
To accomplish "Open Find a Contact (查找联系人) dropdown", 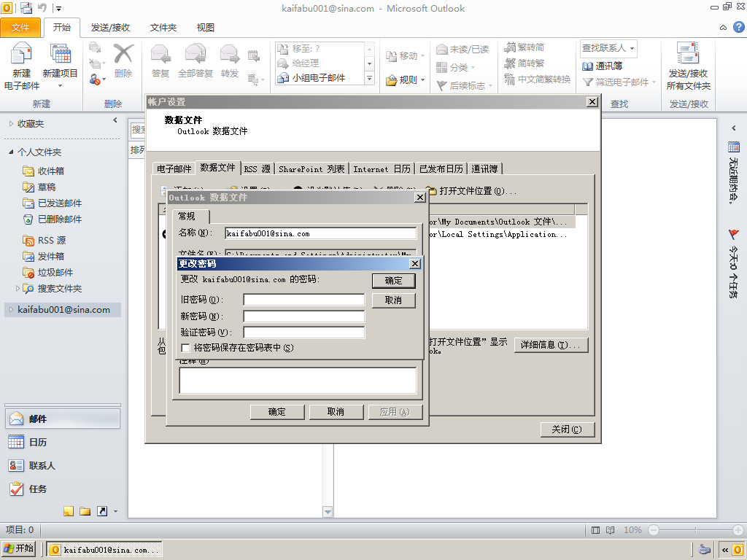I will 632,48.
